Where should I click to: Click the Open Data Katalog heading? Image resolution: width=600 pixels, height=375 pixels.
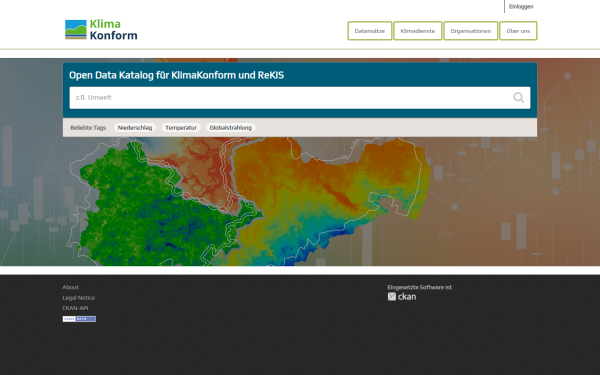[x=176, y=75]
